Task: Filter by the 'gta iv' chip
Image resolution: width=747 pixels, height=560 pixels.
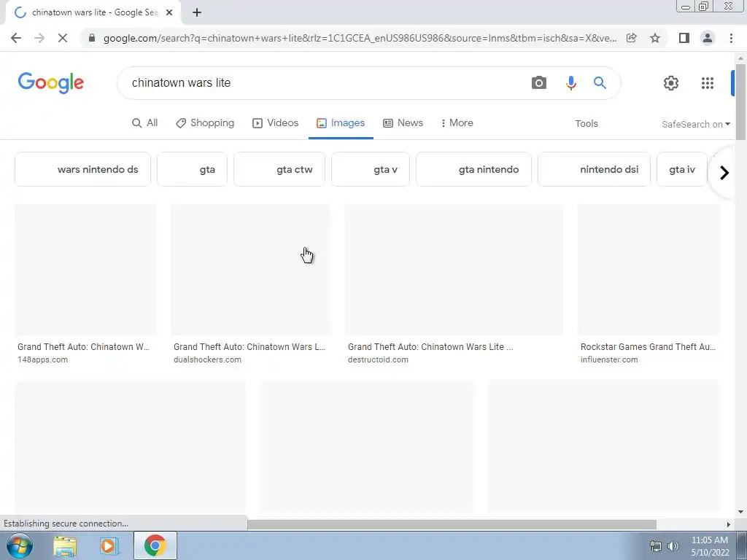Action: click(682, 169)
